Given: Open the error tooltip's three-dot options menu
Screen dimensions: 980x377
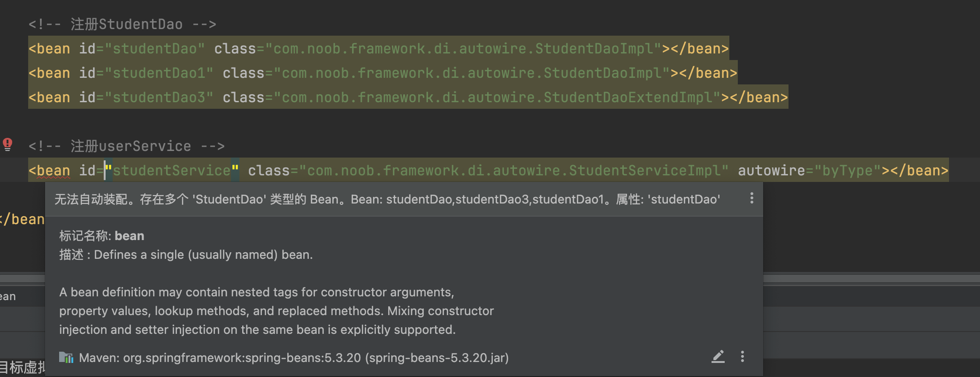Looking at the screenshot, I should tap(751, 198).
